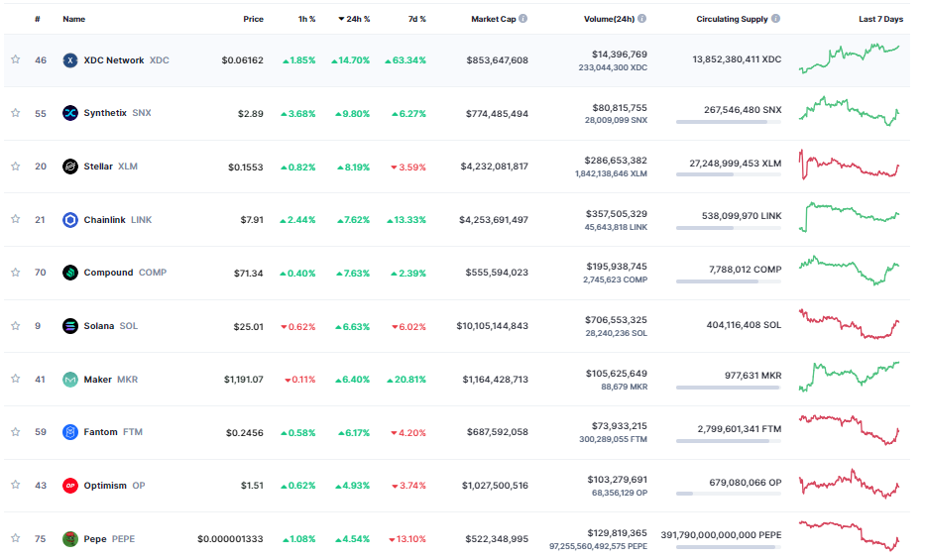Viewport: 925px width, 560px height.
Task: Sort by Circulating Supply column header
Action: coord(732,19)
